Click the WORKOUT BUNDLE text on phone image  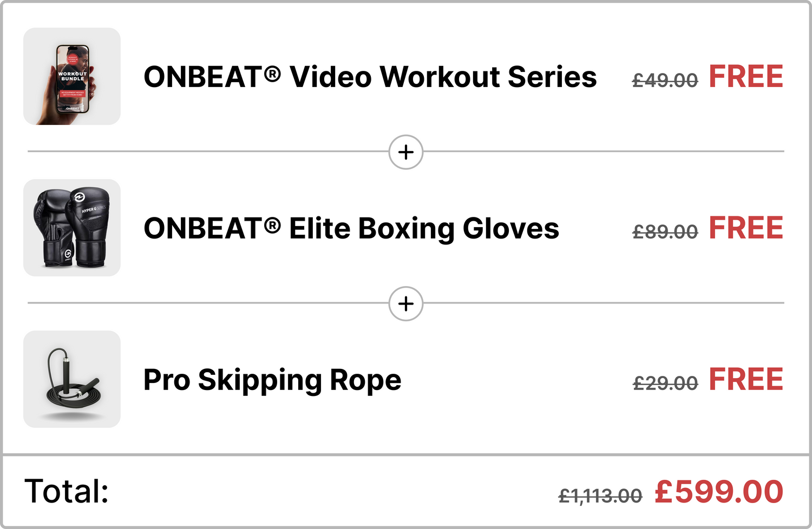pyautogui.click(x=73, y=76)
